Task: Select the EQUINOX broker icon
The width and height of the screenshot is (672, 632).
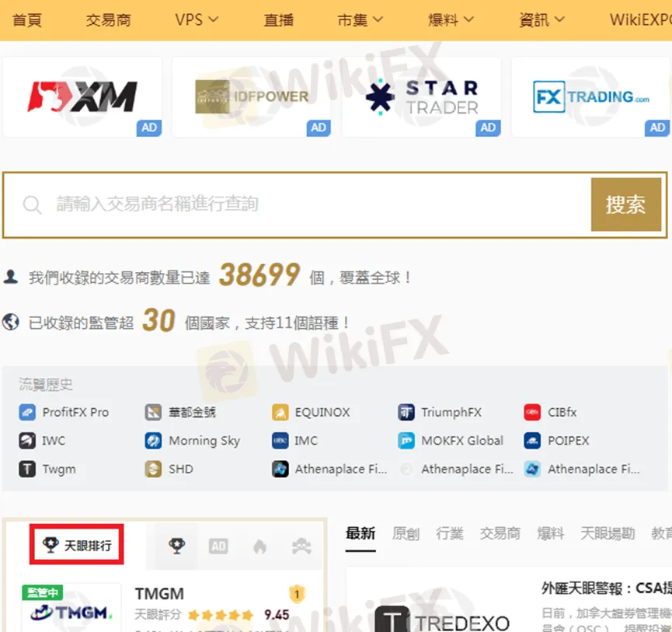Action: tap(280, 413)
